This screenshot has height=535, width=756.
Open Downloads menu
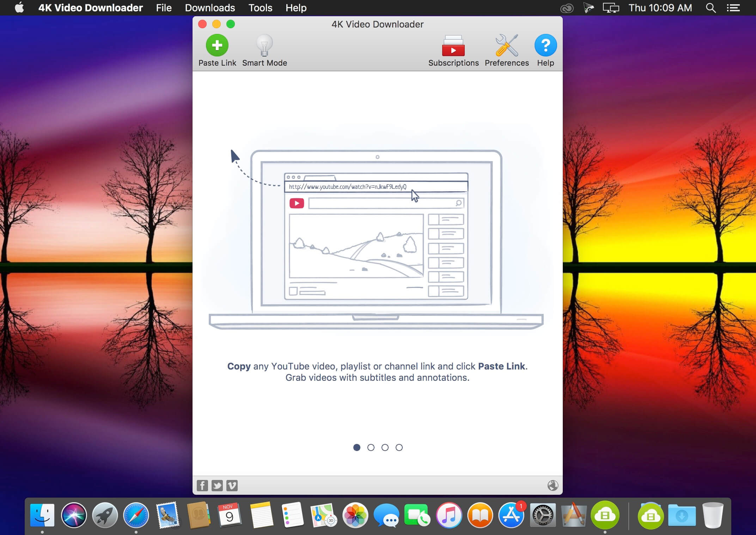pos(210,8)
